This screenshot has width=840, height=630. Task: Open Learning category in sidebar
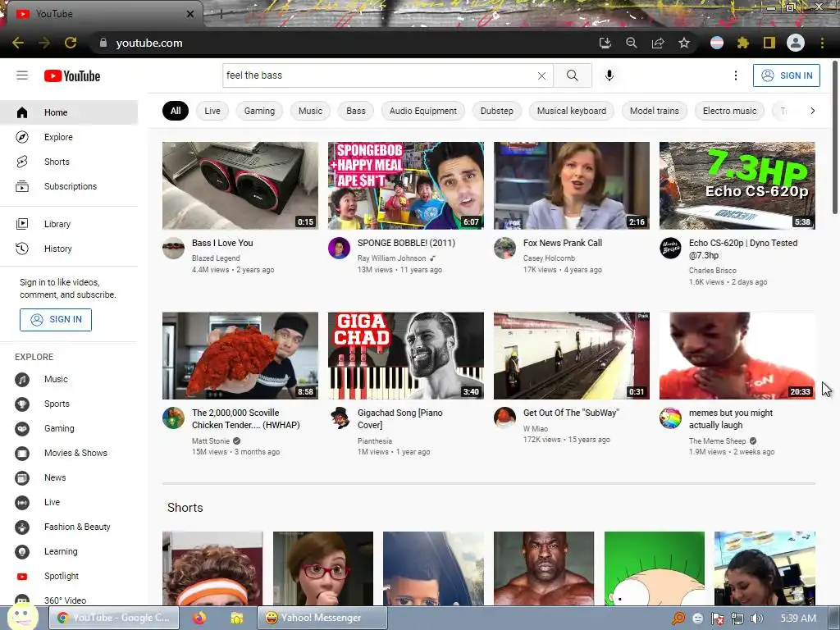pos(69,552)
